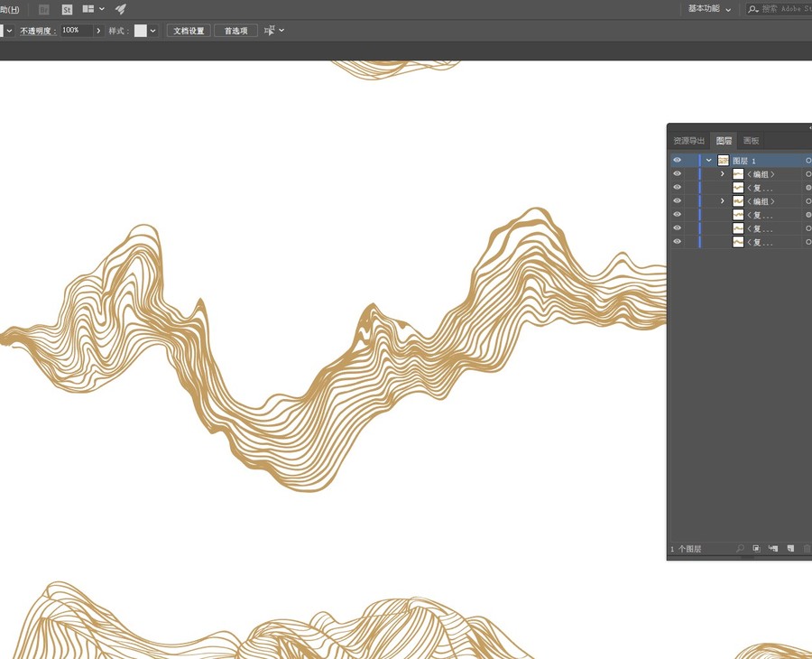Click the target circle for 图层 1
Viewport: 812px width, 659px height.
point(808,161)
